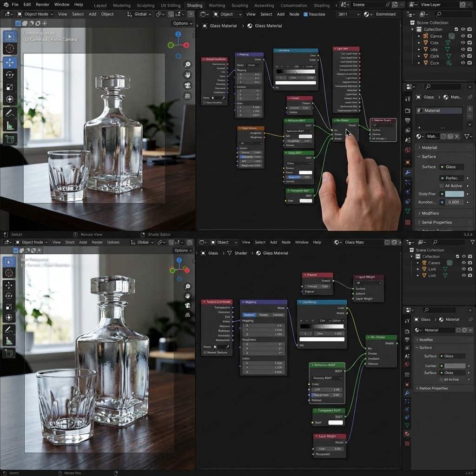Select the Transform tool in upper viewport
Screen dimensions: 476x476
(10, 99)
